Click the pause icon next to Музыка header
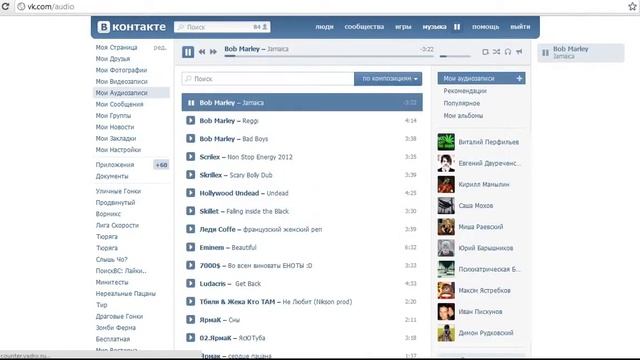This screenshot has width=640, height=360. coord(457,27)
